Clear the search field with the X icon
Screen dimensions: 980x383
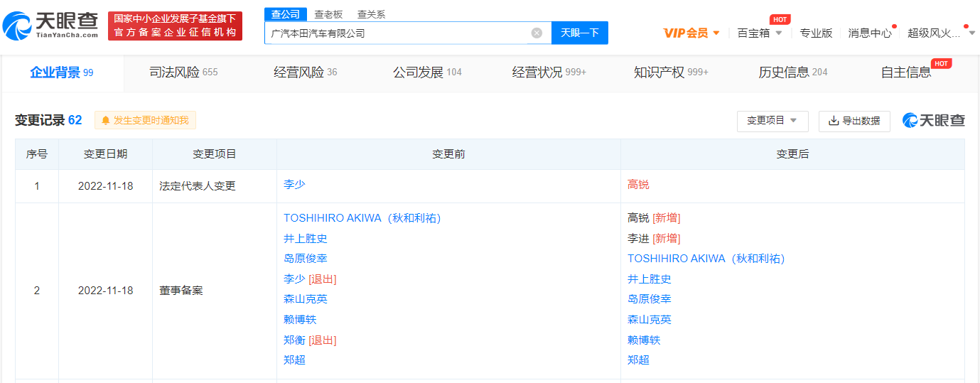[x=537, y=33]
